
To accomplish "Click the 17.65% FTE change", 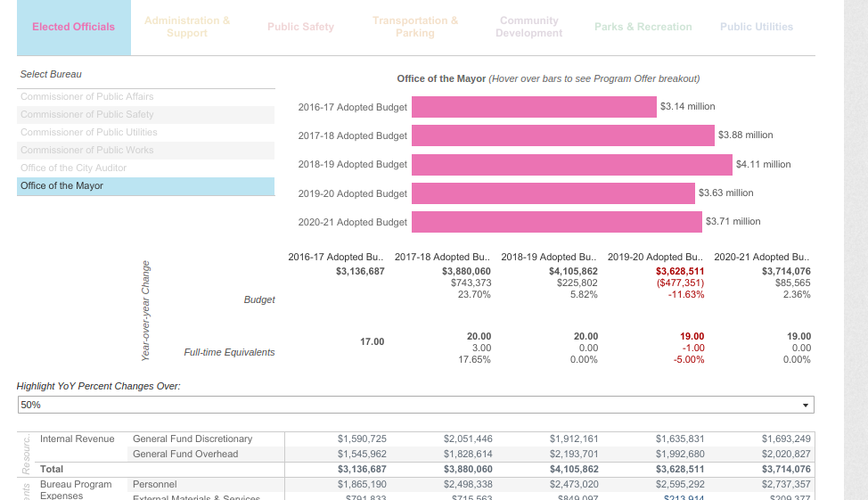I will point(474,360).
